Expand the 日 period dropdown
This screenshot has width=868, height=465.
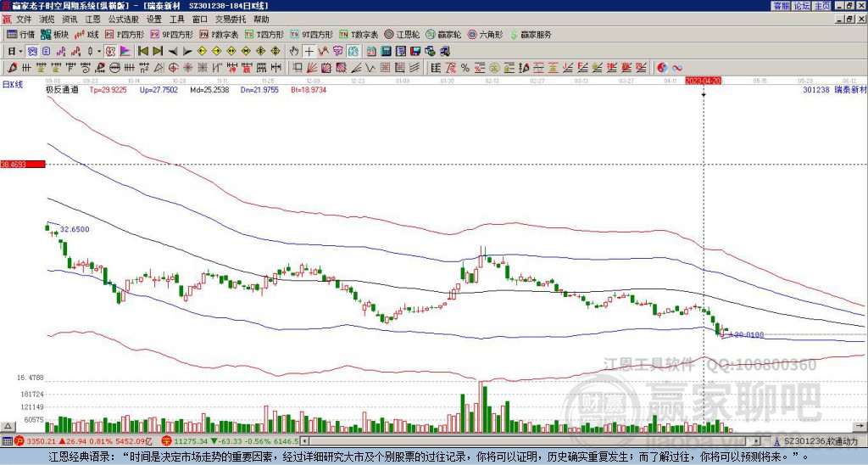point(15,51)
